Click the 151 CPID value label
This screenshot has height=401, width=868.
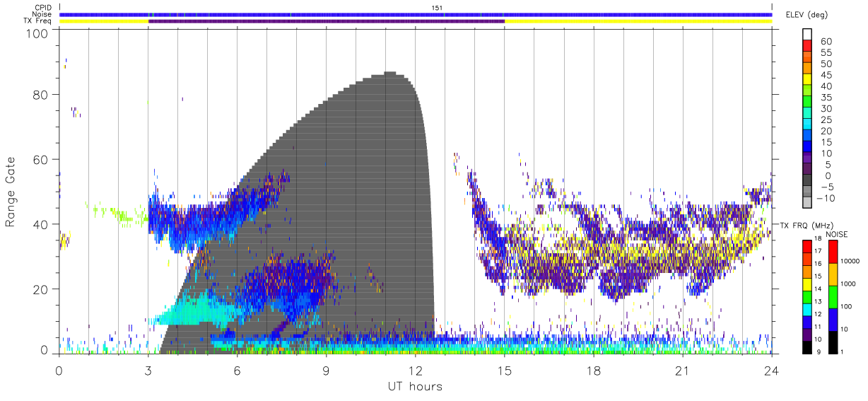(437, 8)
